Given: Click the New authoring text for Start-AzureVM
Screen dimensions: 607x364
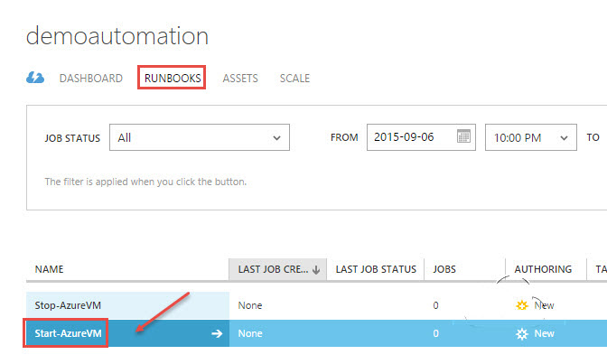Looking at the screenshot, I should click(544, 333).
